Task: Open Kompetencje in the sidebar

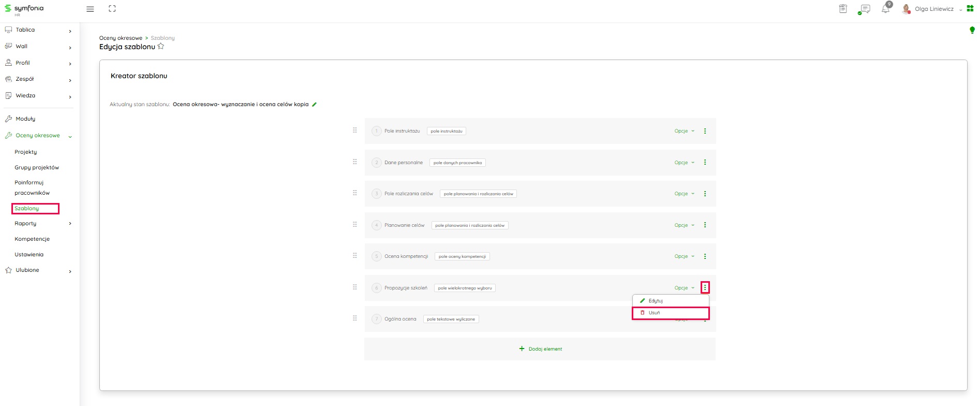Action: (32, 239)
